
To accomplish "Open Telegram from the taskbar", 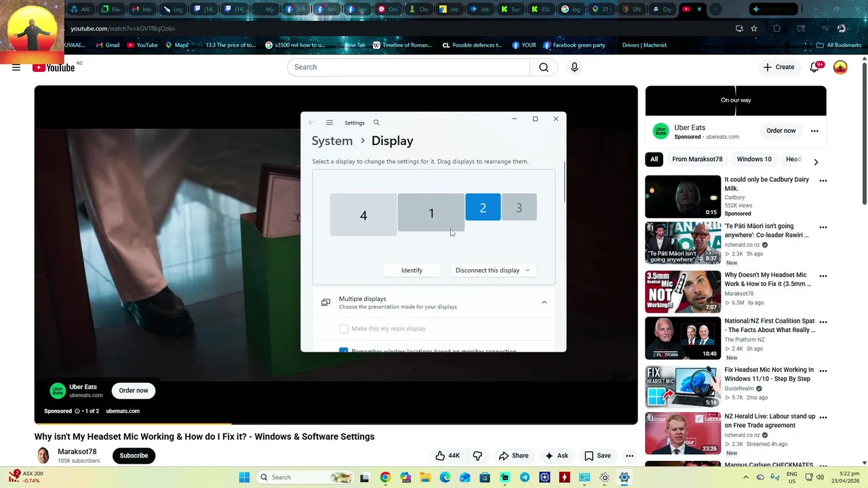I will pyautogui.click(x=525, y=477).
